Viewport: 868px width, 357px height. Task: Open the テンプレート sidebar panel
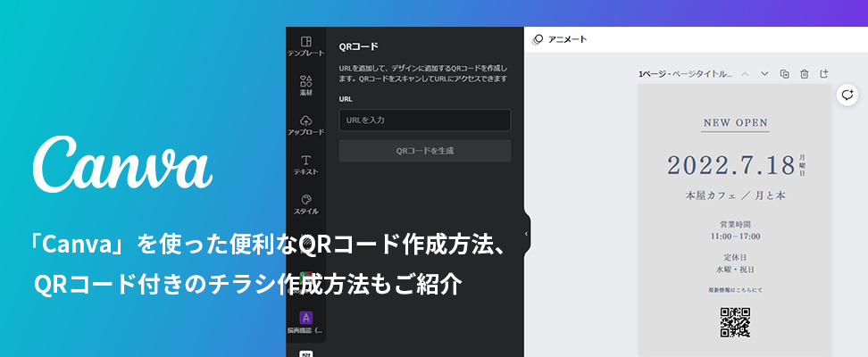point(305,46)
